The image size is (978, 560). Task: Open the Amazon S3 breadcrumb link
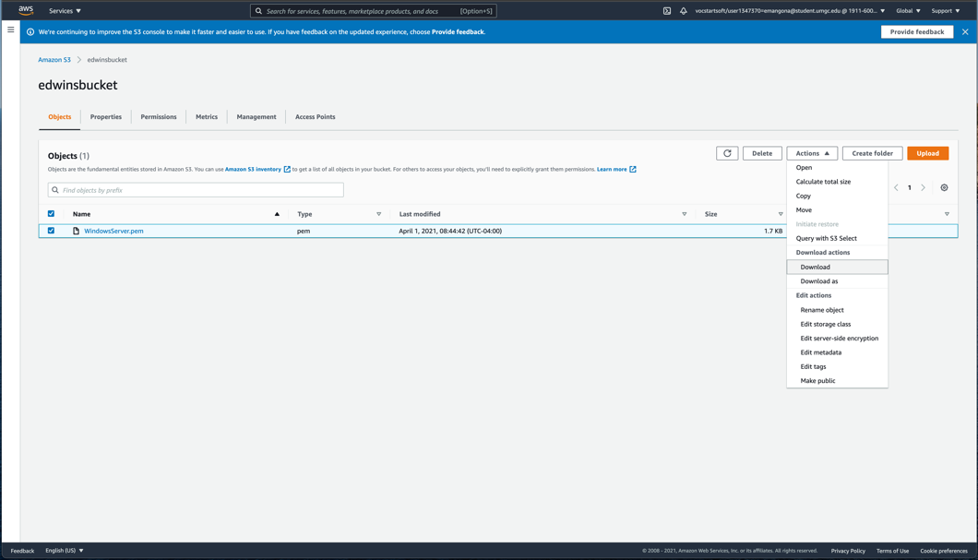(54, 60)
